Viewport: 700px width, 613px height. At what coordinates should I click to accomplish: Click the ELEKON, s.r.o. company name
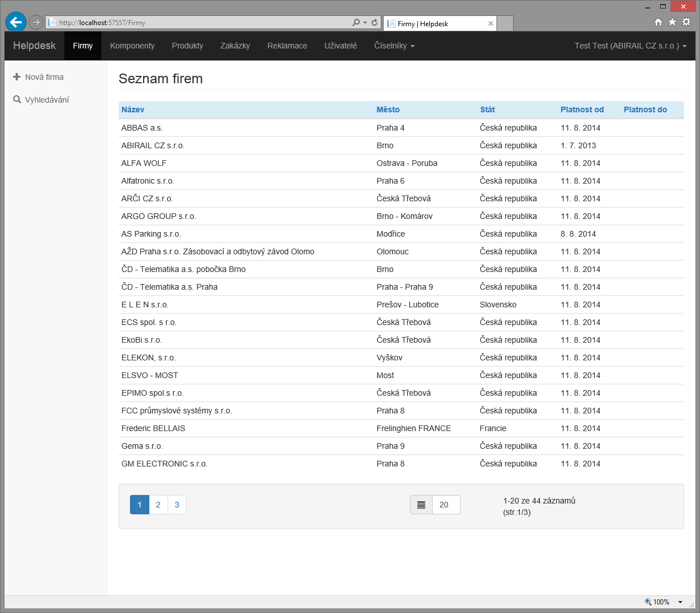pyautogui.click(x=148, y=358)
